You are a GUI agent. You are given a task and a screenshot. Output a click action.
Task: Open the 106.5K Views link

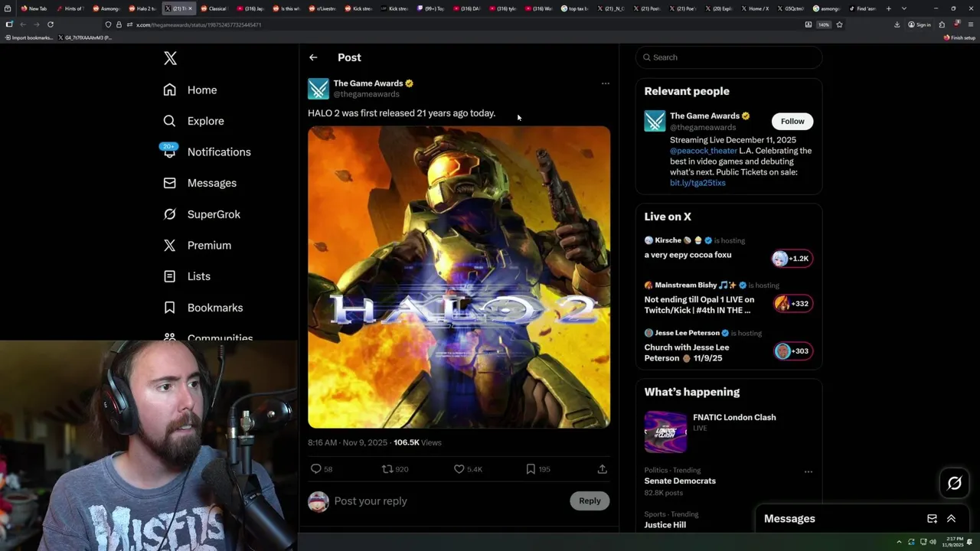[418, 442]
